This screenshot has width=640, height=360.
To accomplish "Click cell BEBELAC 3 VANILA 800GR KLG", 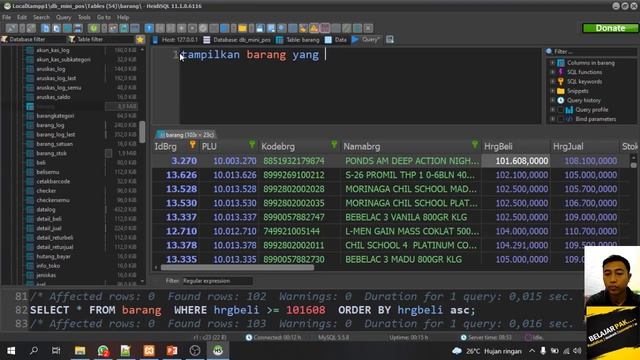I will coord(410,217).
